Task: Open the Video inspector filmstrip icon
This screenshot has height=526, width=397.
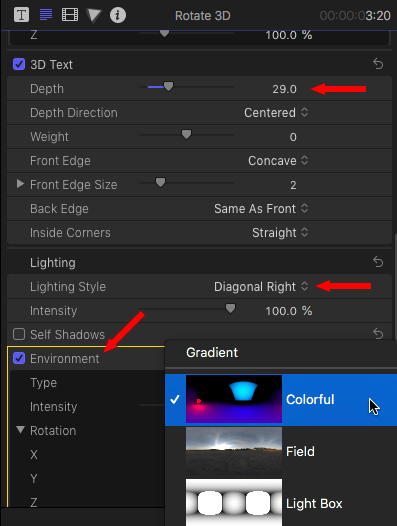Action: click(x=70, y=15)
